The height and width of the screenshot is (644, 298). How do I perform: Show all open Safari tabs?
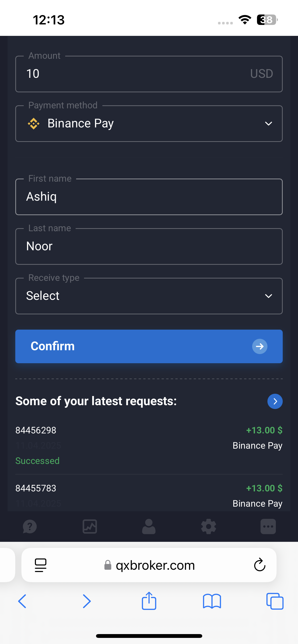[x=275, y=601]
